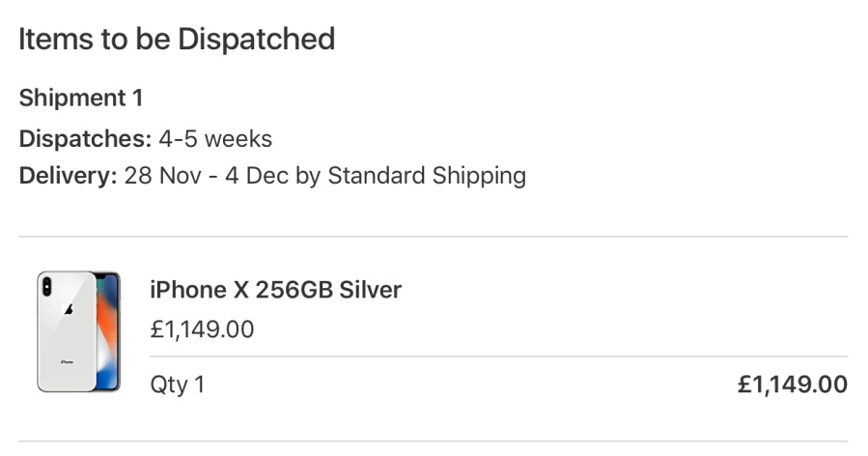Screen dimensions: 868x456
Task: Click the iPhone X product thumbnail
Action: (x=79, y=331)
